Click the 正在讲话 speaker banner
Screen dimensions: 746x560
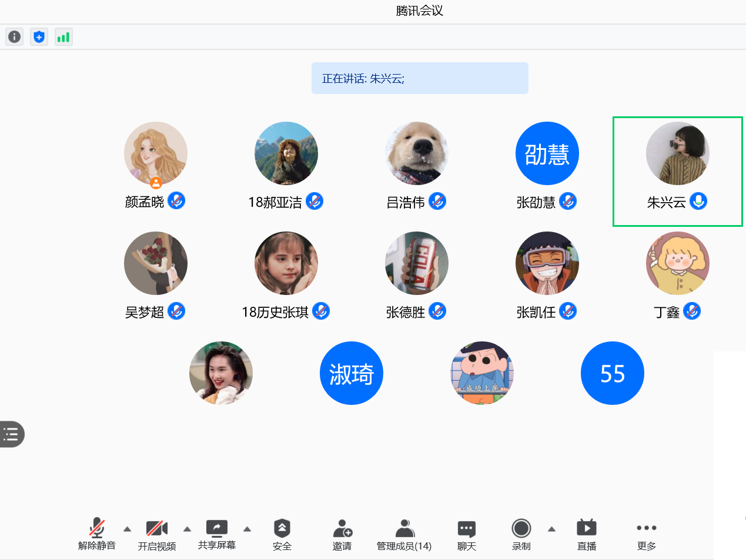point(420,78)
